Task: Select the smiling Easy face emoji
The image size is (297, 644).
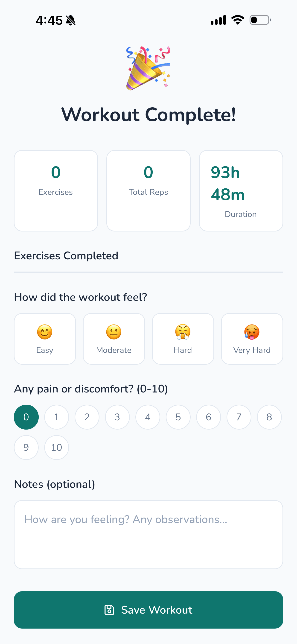Action: coord(45,332)
